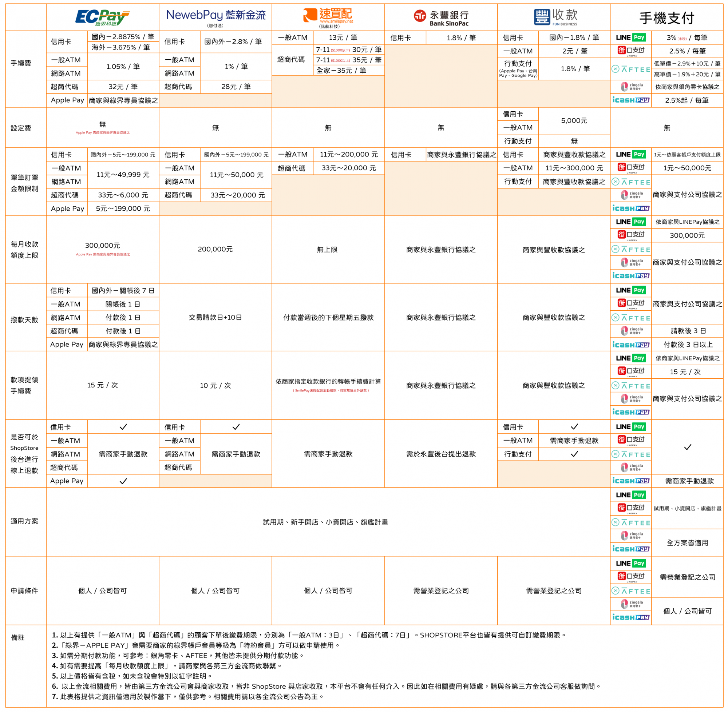Click the cell 交易請款日+10日
This screenshot has height=712, width=728.
point(215,317)
